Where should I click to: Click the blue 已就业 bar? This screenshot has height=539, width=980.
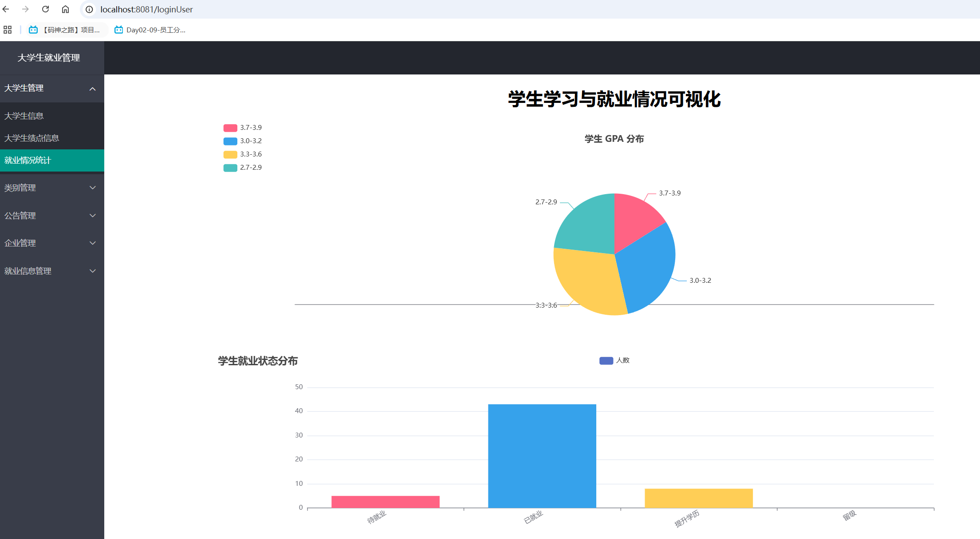(x=542, y=456)
